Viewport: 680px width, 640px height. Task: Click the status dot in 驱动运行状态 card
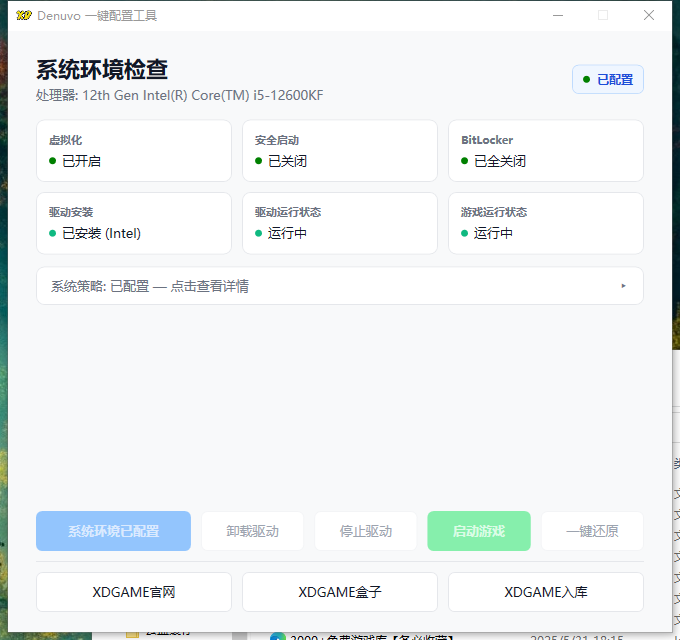258,233
